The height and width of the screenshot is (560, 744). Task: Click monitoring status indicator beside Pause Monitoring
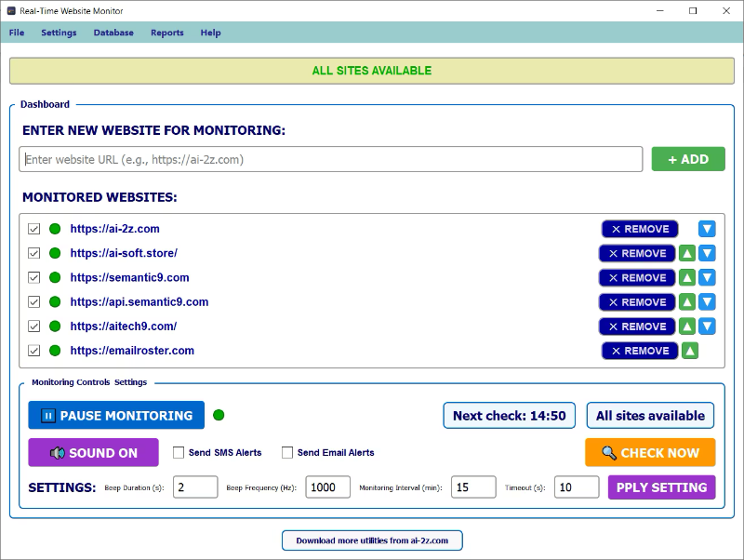[x=219, y=415]
